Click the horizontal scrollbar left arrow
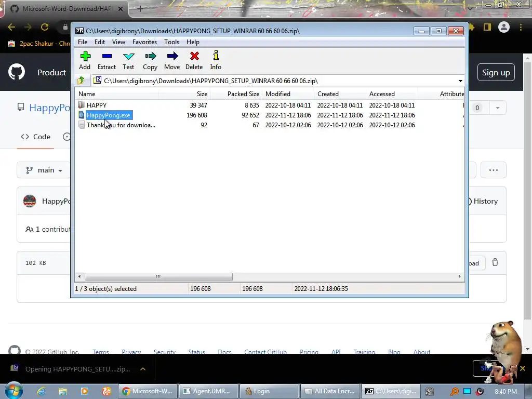The height and width of the screenshot is (399, 532). pyautogui.click(x=79, y=276)
